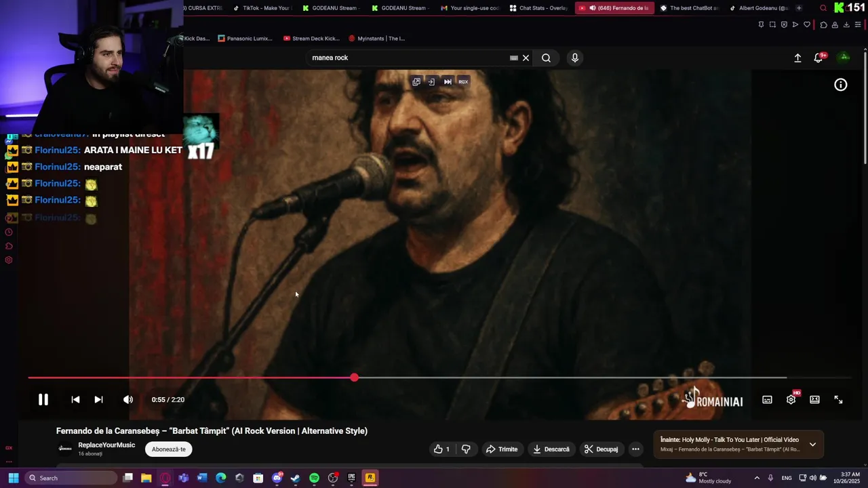Click the red progress bar scrubber

pyautogui.click(x=354, y=378)
